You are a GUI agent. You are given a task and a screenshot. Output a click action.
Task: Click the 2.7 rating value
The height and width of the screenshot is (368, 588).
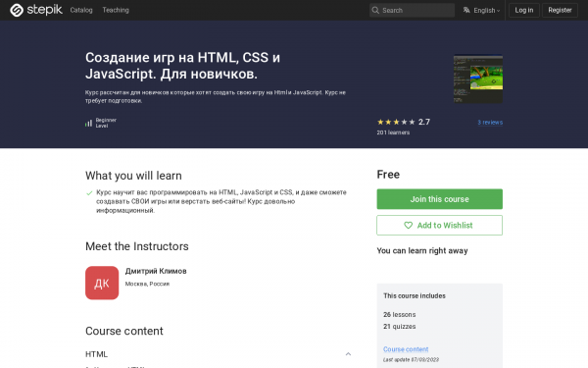424,122
